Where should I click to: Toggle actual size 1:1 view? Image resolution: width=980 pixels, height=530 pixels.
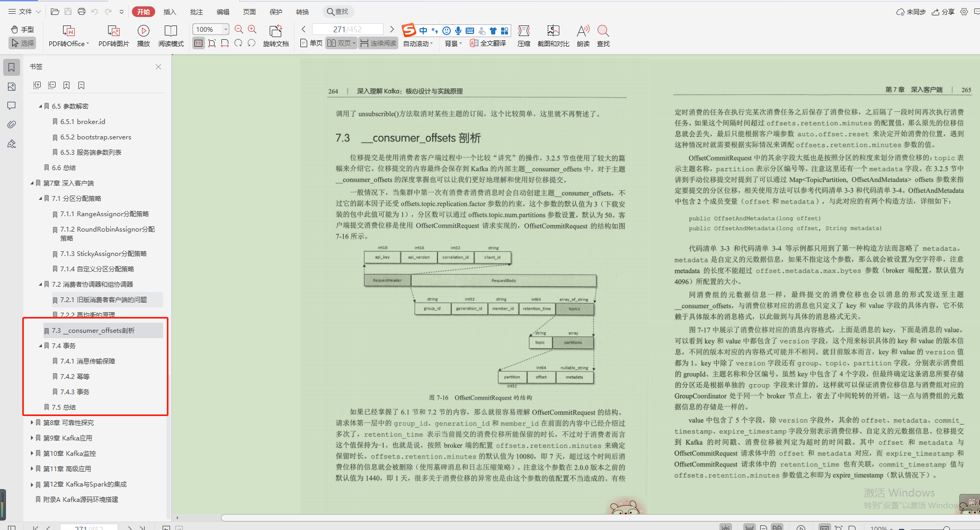[199, 43]
